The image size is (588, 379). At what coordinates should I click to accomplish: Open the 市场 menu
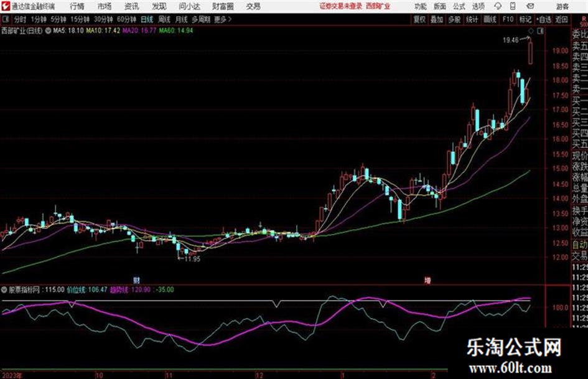(105, 6)
